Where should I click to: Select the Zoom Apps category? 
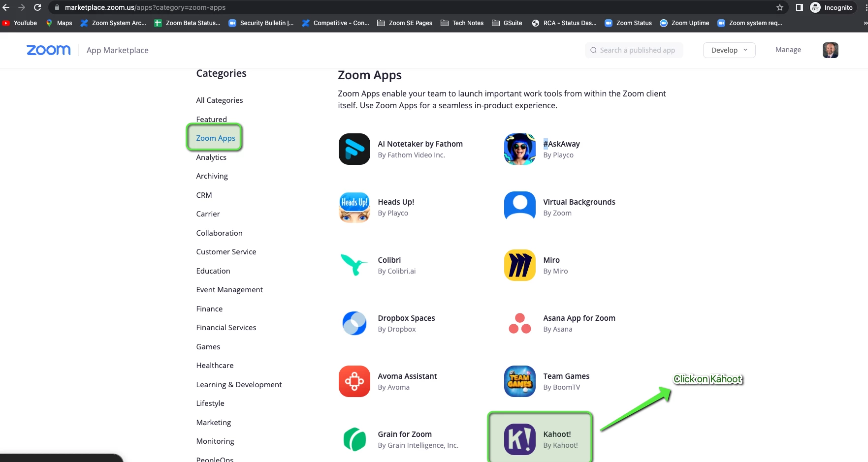216,138
